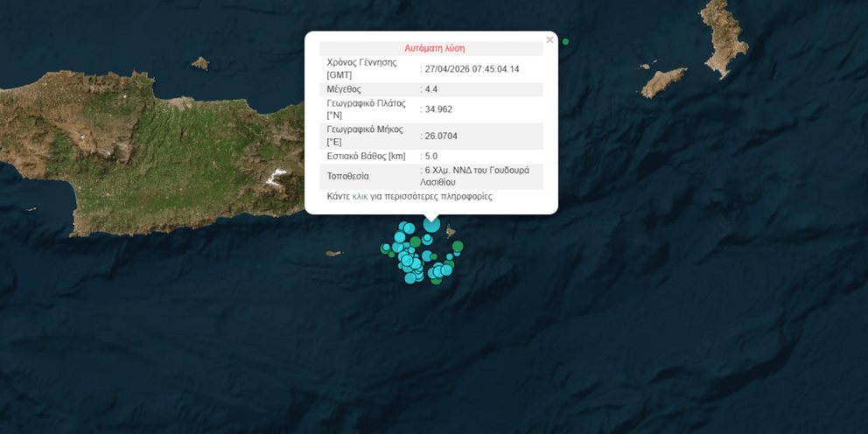Viewport: 868px width, 434px height.
Task: Click the origin time 27/04/2026 07:45:04.14
Action: [x=472, y=69]
